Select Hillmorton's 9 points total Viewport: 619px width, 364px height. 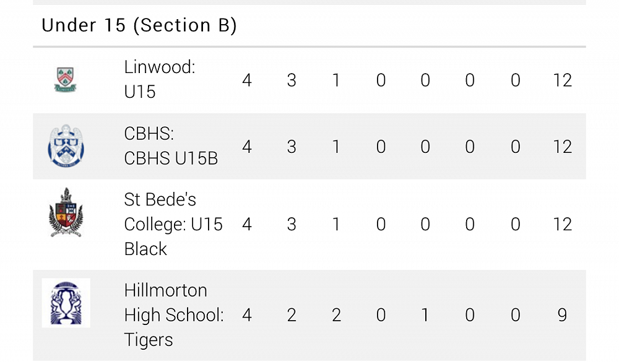pyautogui.click(x=562, y=315)
